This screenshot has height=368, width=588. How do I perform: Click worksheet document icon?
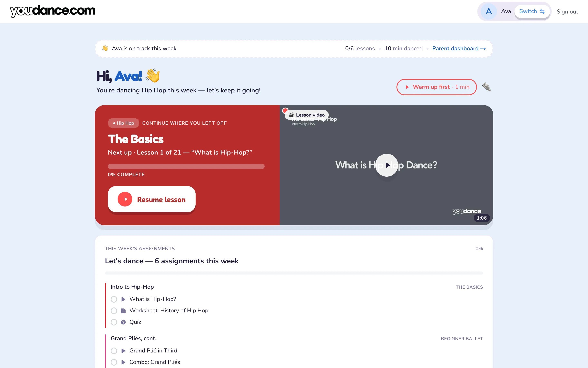(124, 311)
